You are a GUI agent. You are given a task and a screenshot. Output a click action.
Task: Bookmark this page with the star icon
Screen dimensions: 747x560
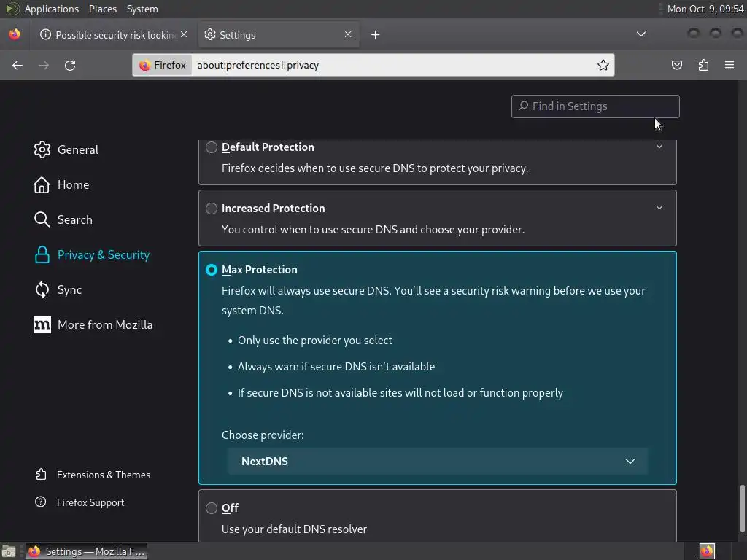pyautogui.click(x=603, y=65)
